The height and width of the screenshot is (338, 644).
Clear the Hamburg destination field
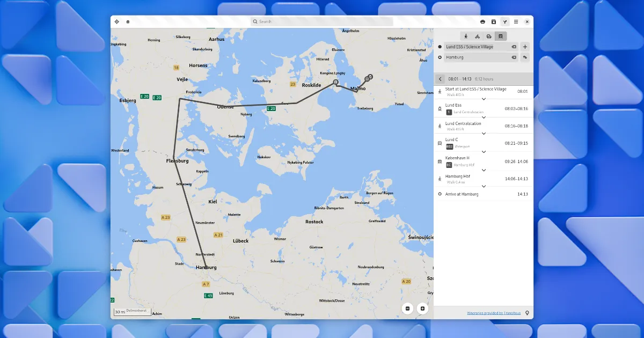[x=514, y=57]
